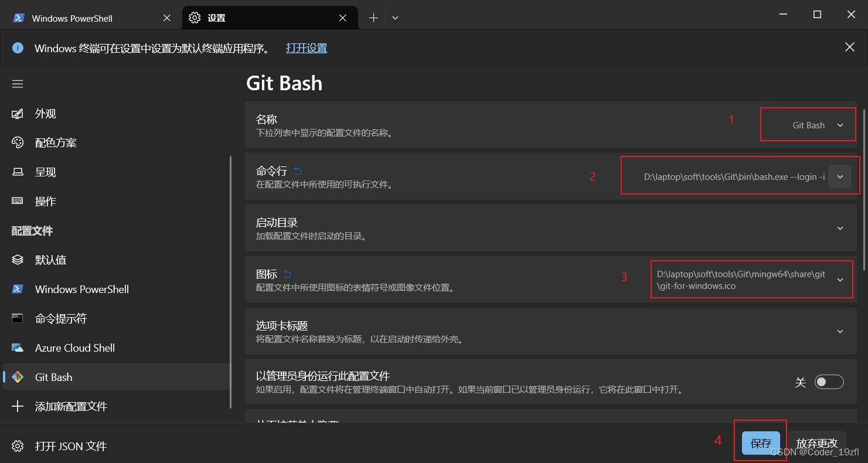
Task: Open the 外观 settings page
Action: [x=116, y=114]
